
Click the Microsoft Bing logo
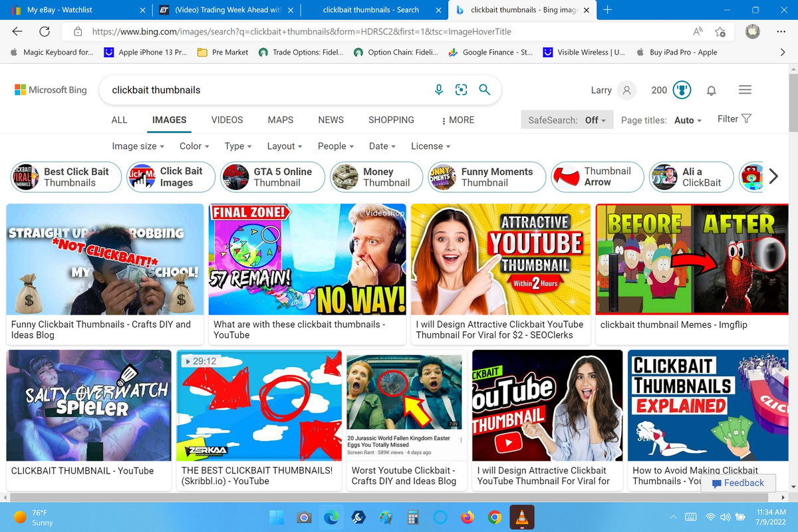(x=51, y=90)
